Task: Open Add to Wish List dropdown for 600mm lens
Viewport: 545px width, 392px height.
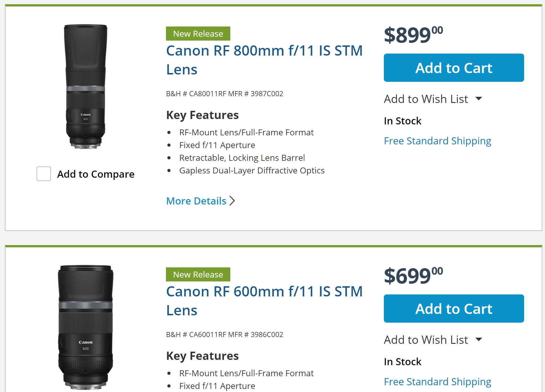Action: point(426,340)
